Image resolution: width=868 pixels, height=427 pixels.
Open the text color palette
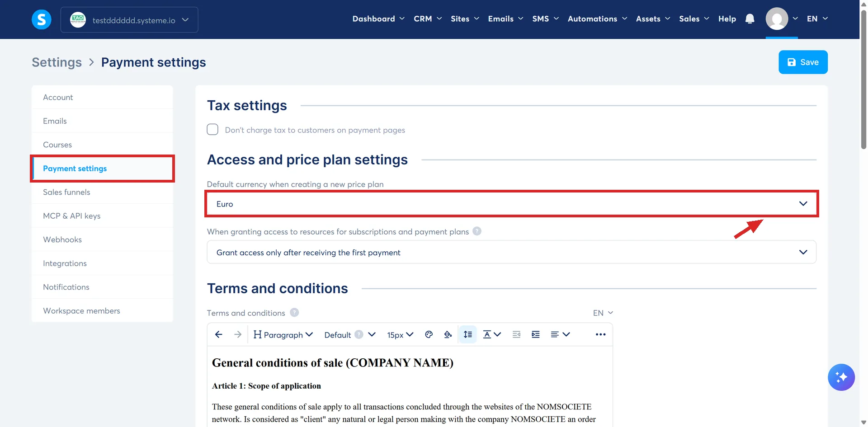[x=429, y=334]
